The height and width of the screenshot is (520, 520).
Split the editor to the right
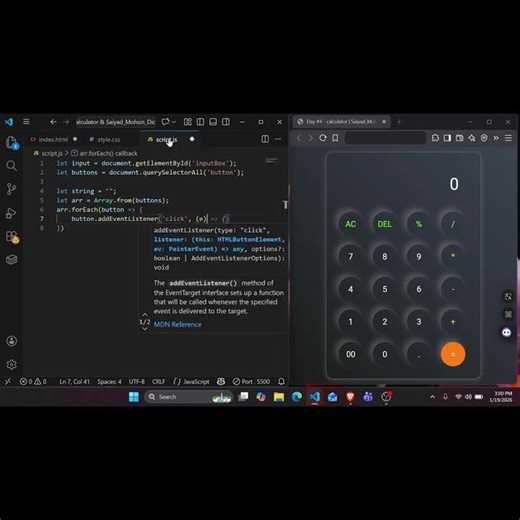tap(265, 139)
